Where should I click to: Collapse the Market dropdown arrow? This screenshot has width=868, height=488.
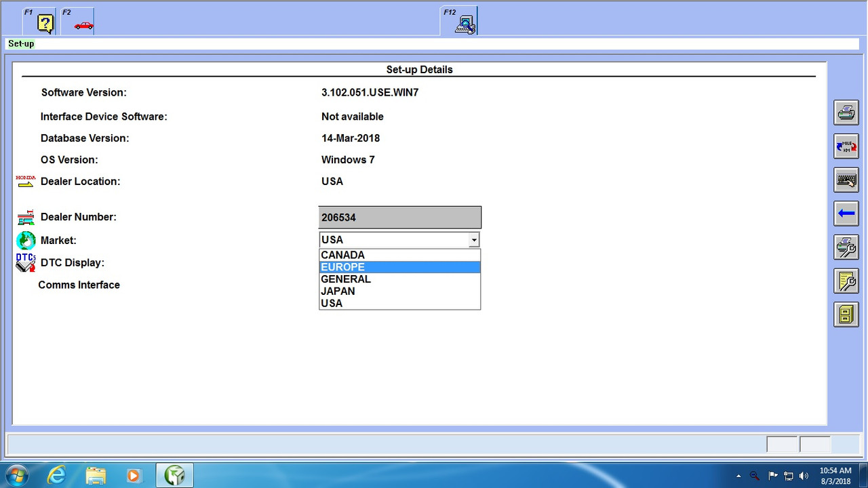coord(474,240)
